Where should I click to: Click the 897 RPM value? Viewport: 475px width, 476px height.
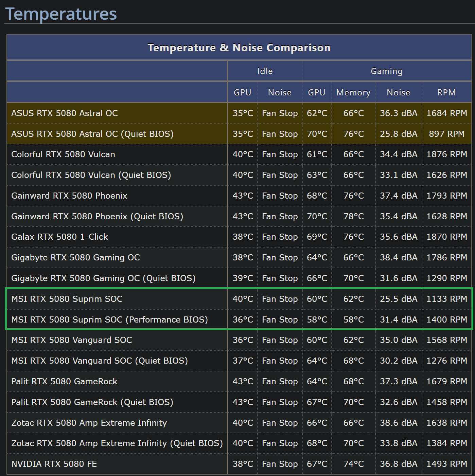446,134
